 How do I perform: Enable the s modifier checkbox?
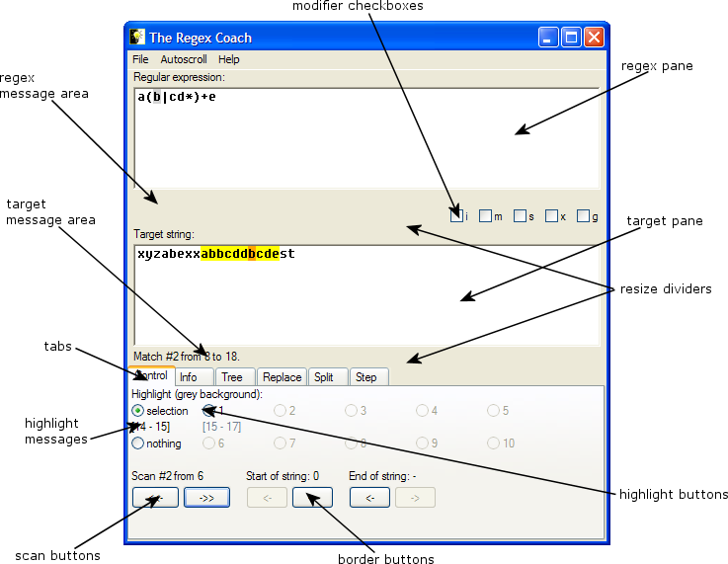[x=520, y=216]
